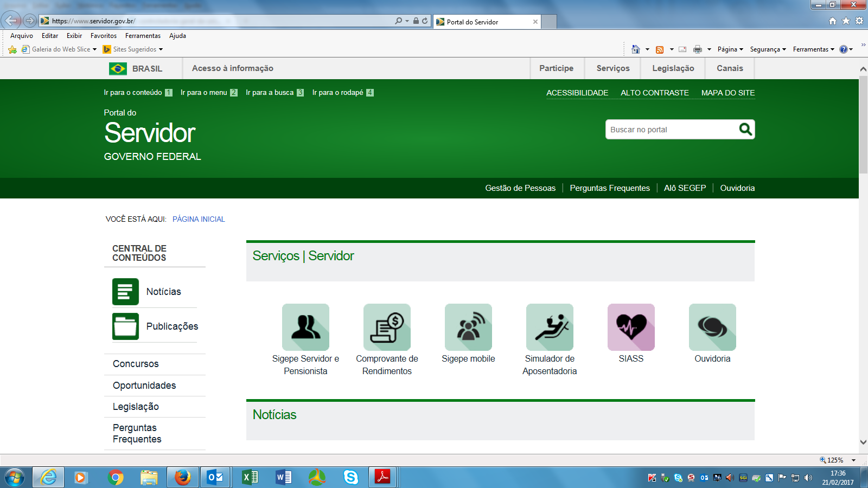The width and height of the screenshot is (868, 488).
Task: Click the Ouvidoria speech bubble icon
Action: tap(712, 327)
